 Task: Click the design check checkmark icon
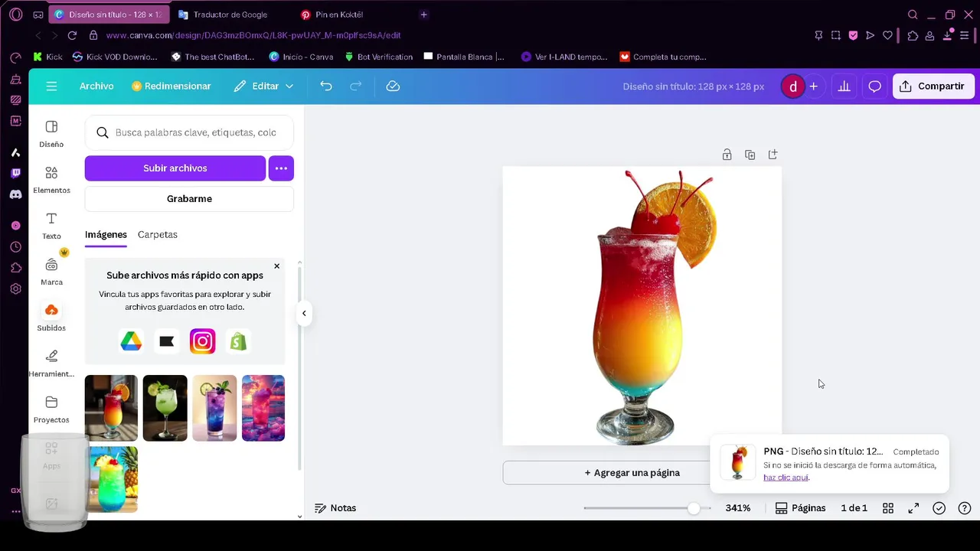point(939,508)
